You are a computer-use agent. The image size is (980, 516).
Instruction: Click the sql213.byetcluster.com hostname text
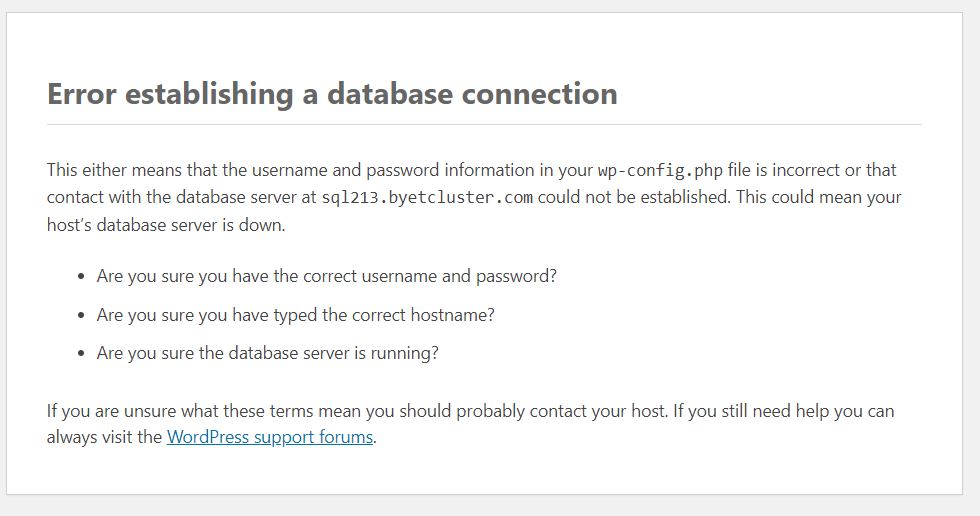point(427,198)
